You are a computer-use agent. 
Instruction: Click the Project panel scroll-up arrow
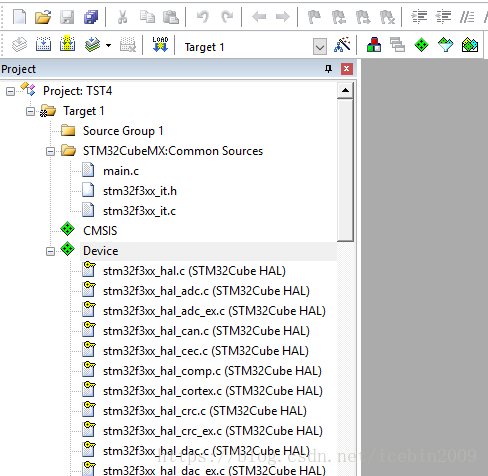[x=345, y=91]
